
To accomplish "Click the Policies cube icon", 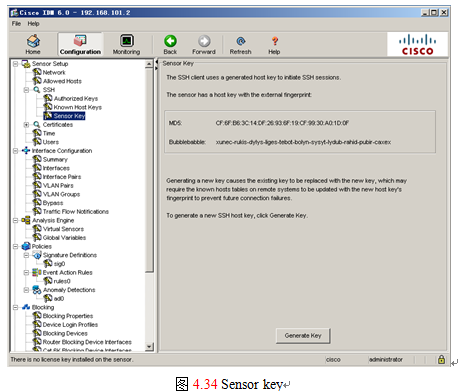I will [x=26, y=246].
